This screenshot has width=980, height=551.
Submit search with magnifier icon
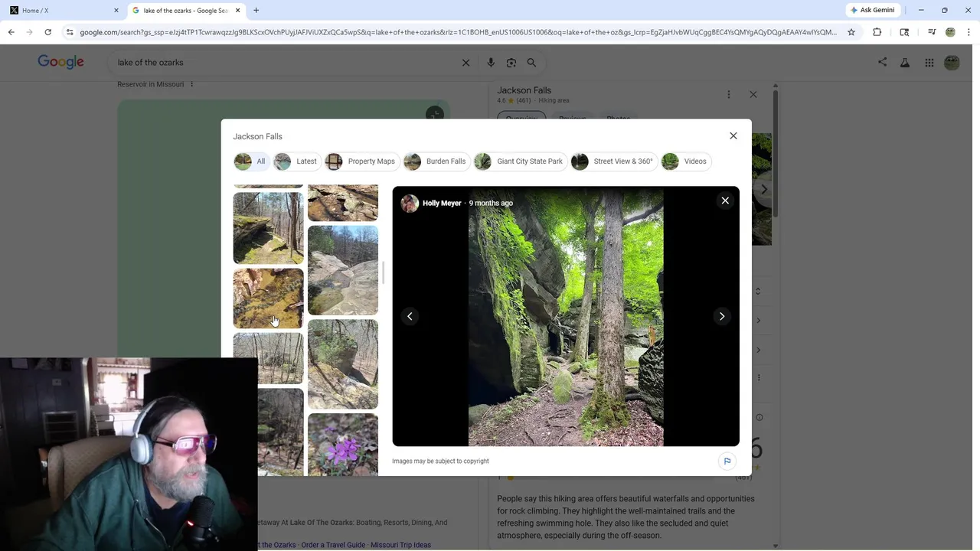coord(531,63)
